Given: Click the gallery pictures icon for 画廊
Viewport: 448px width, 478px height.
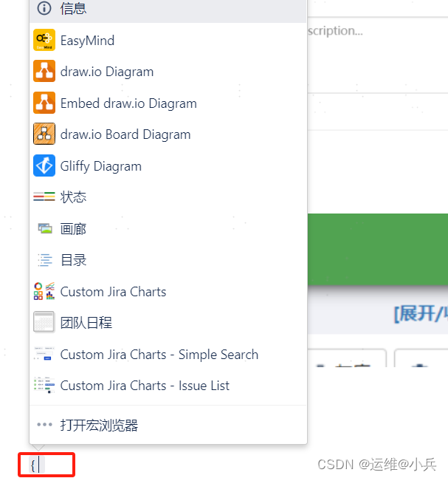Looking at the screenshot, I should pyautogui.click(x=45, y=228).
